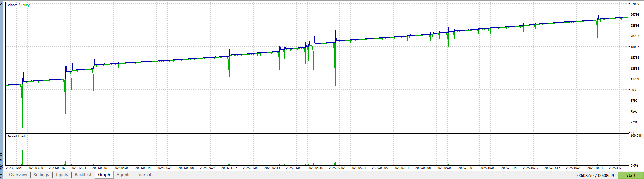Open the Settings tab
Viewport: 644px width, 179px height.
pos(41,175)
